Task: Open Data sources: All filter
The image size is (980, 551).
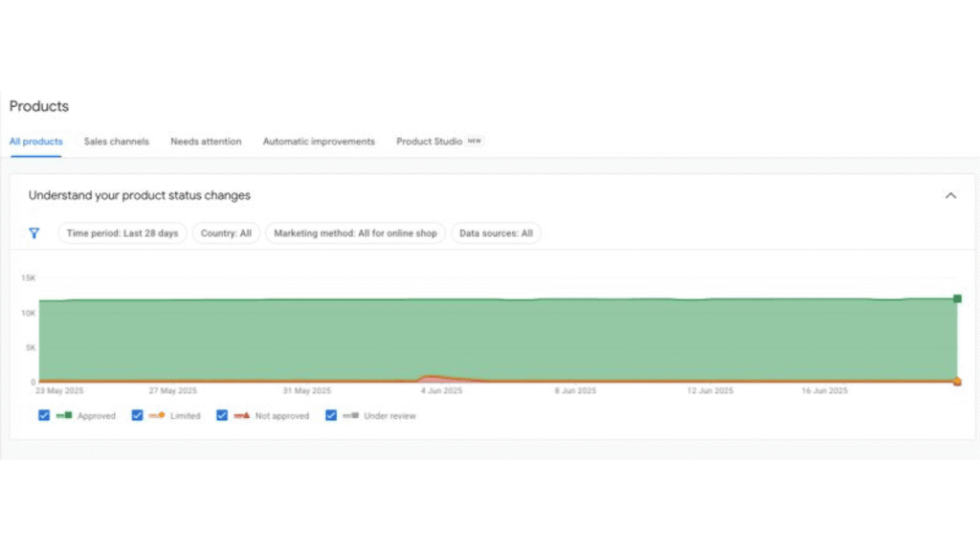Action: [497, 233]
